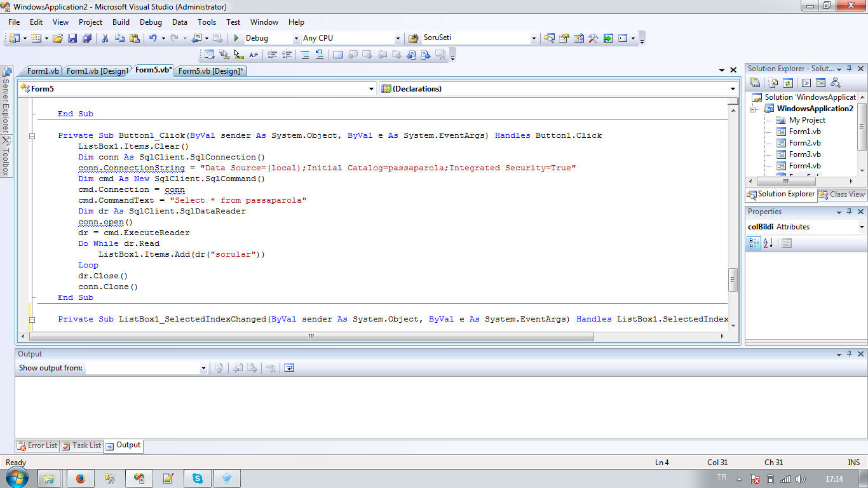Click the Increase Line Indent icon
Screen dimensions: 868x488
pyautogui.click(x=287, y=55)
